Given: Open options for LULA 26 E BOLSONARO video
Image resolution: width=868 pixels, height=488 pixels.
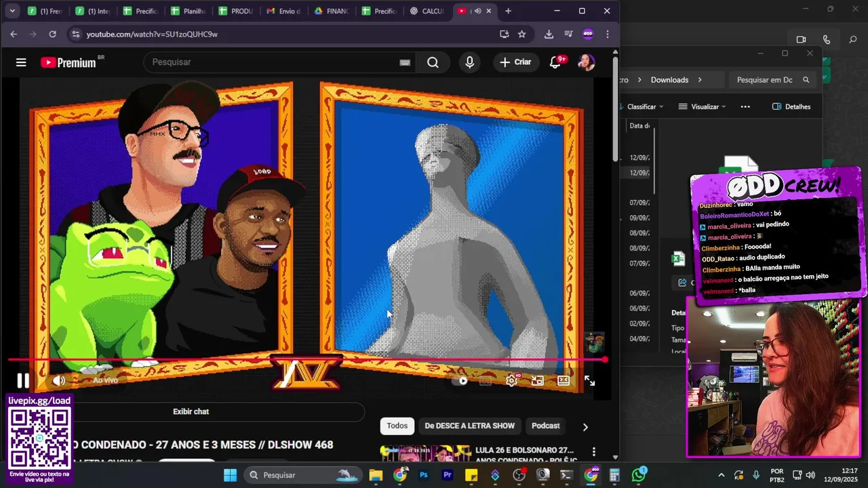Looking at the screenshot, I should (594, 451).
